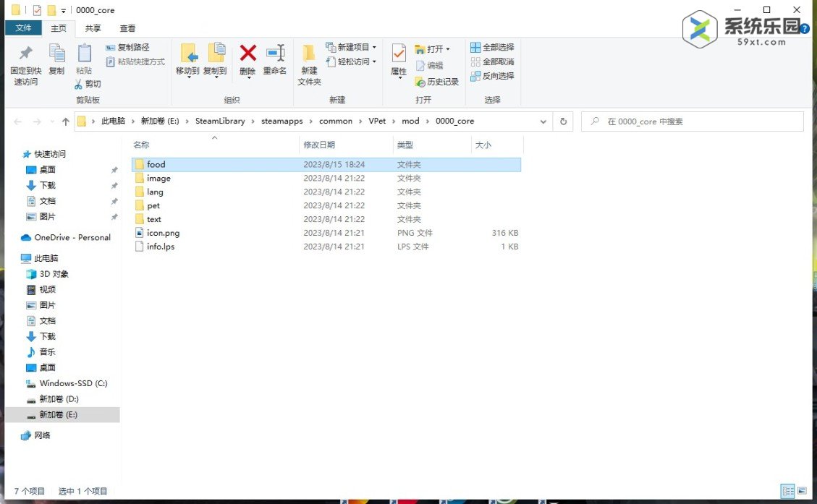The height and width of the screenshot is (504, 817).
Task: Open the View ribbon tab
Action: click(127, 28)
